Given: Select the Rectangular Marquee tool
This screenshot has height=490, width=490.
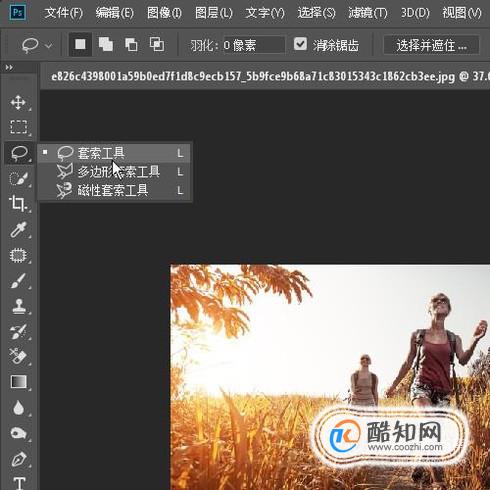Looking at the screenshot, I should click(x=18, y=127).
